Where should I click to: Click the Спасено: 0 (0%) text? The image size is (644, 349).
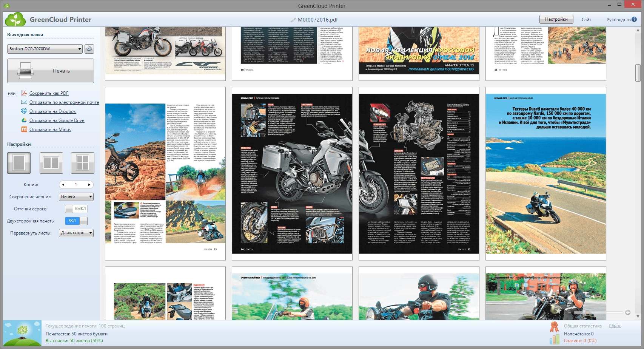580,341
